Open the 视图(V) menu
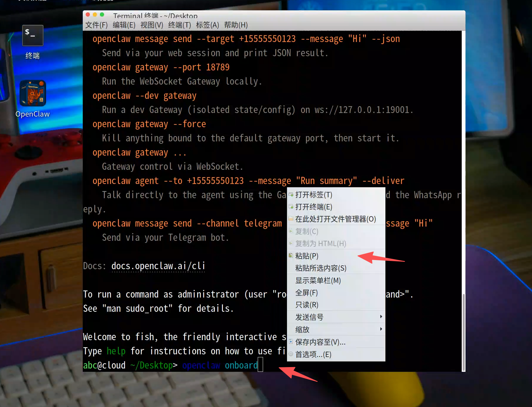This screenshot has width=532, height=407. click(152, 25)
